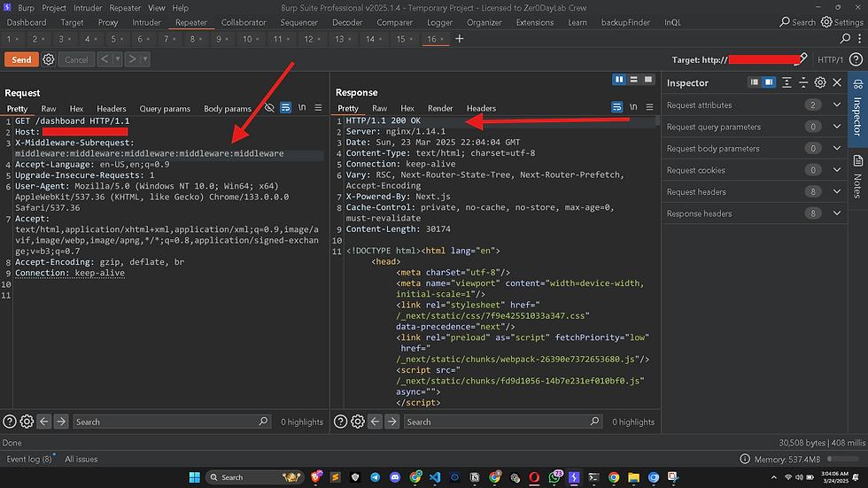Expand the Response headers section
868x488 pixels.
pyautogui.click(x=837, y=213)
